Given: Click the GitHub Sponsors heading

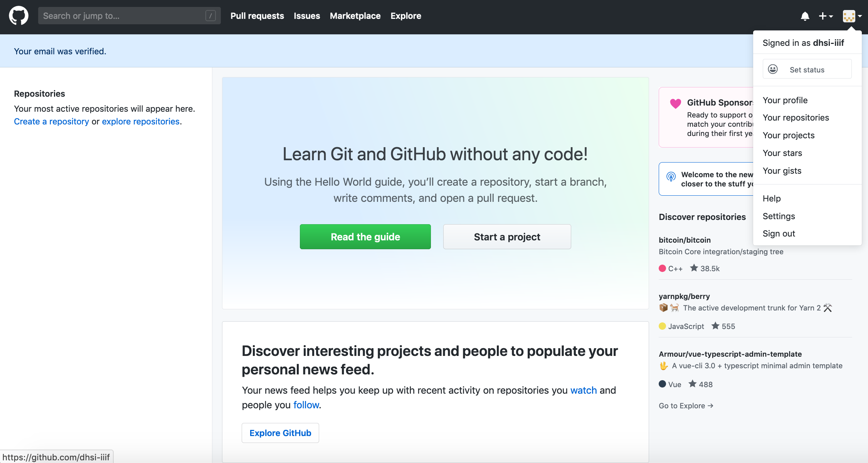Looking at the screenshot, I should (x=720, y=102).
